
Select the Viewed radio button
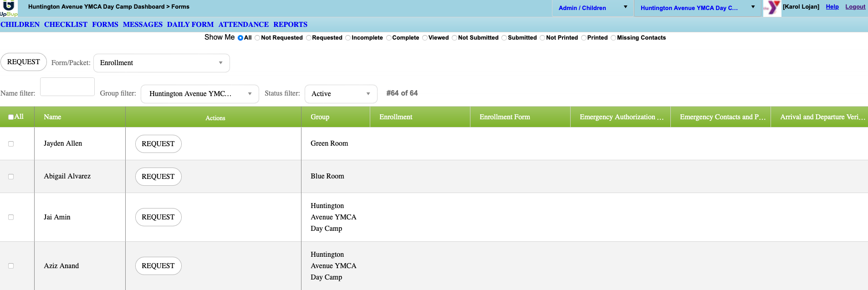pyautogui.click(x=425, y=38)
